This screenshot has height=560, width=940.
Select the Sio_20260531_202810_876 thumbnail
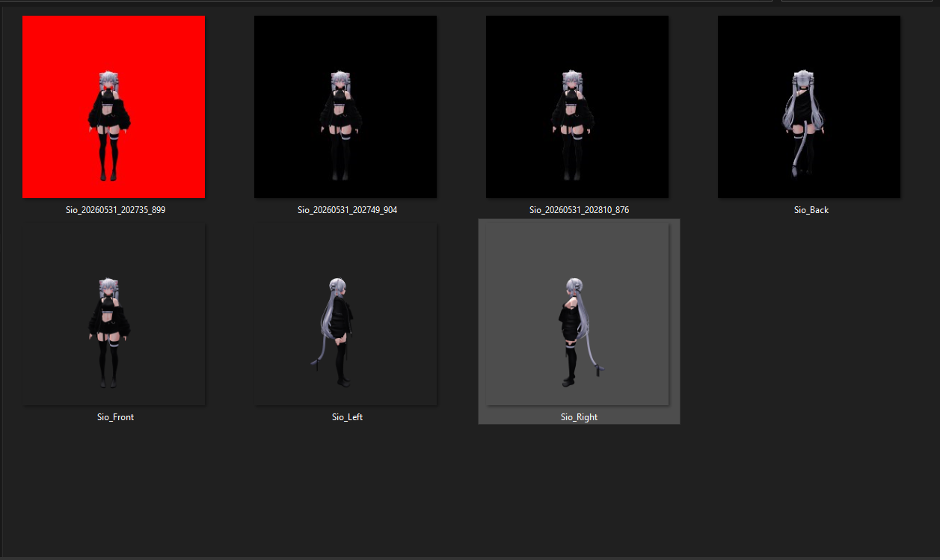[577, 107]
